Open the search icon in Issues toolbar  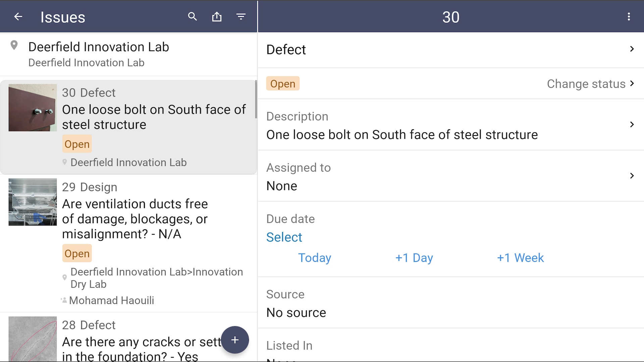(x=192, y=16)
